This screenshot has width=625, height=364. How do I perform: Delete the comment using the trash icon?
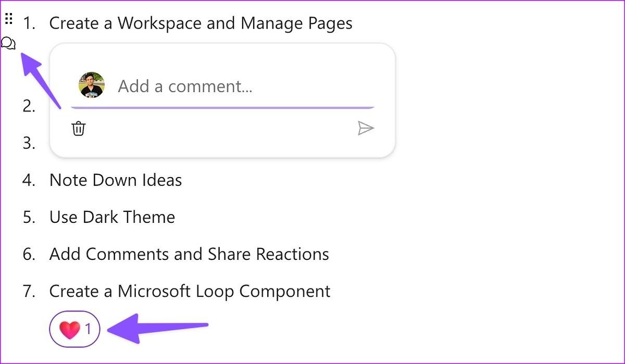pyautogui.click(x=78, y=128)
